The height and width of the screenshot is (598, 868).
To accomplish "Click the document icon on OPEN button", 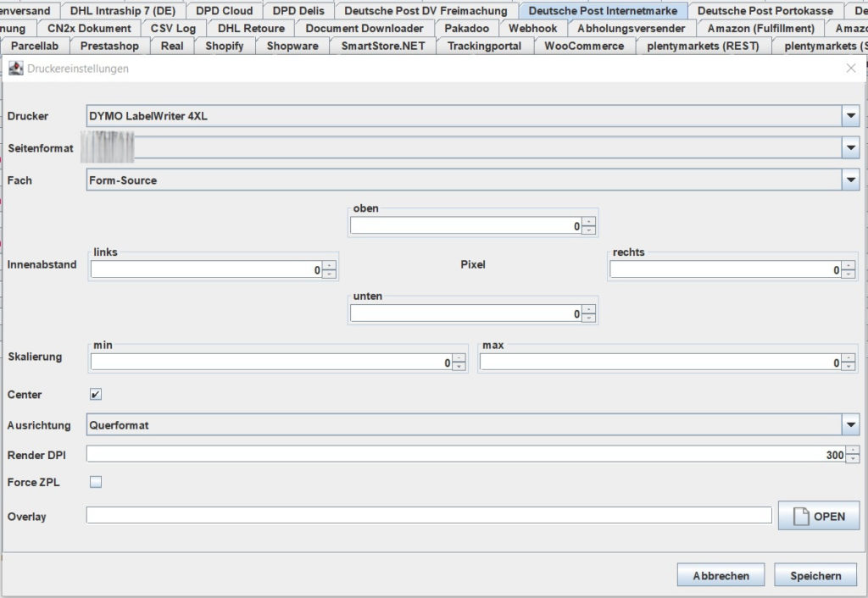I will pyautogui.click(x=801, y=516).
